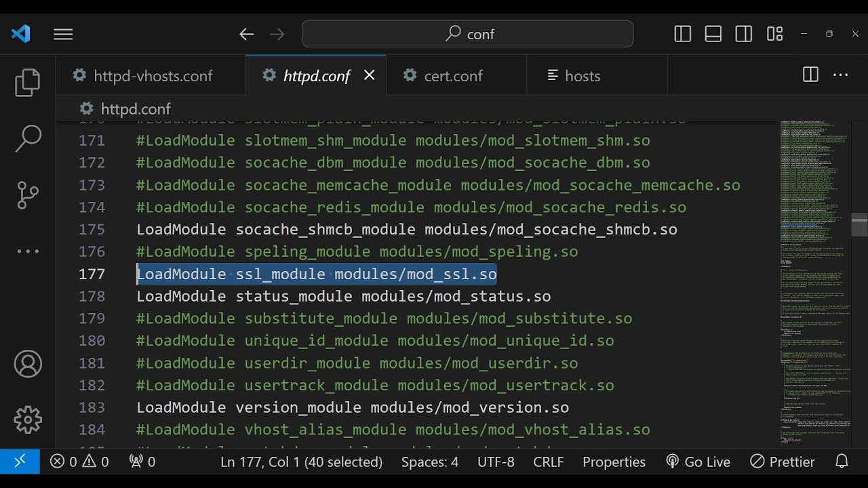868x488 pixels.
Task: Open the Explorer view in activity bar
Action: [28, 83]
